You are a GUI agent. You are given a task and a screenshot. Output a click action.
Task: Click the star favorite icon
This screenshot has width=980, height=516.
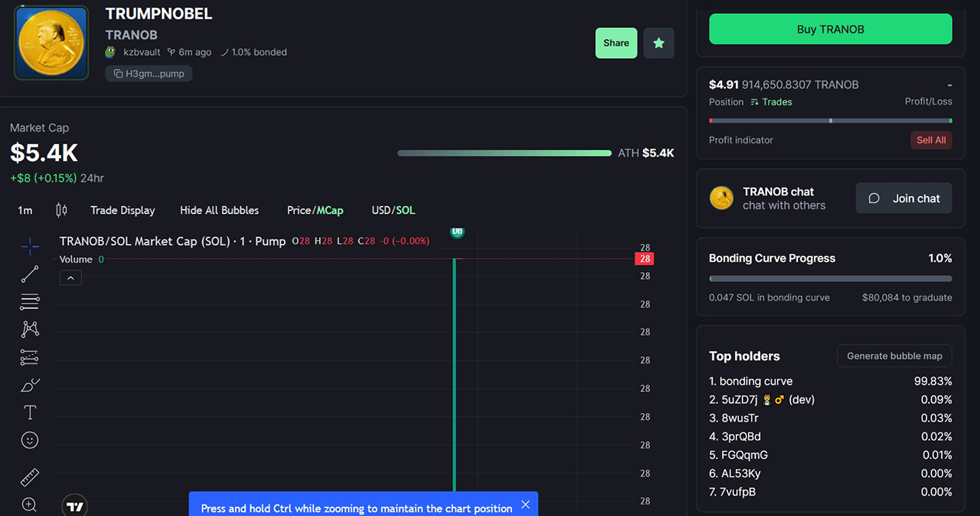pyautogui.click(x=658, y=43)
